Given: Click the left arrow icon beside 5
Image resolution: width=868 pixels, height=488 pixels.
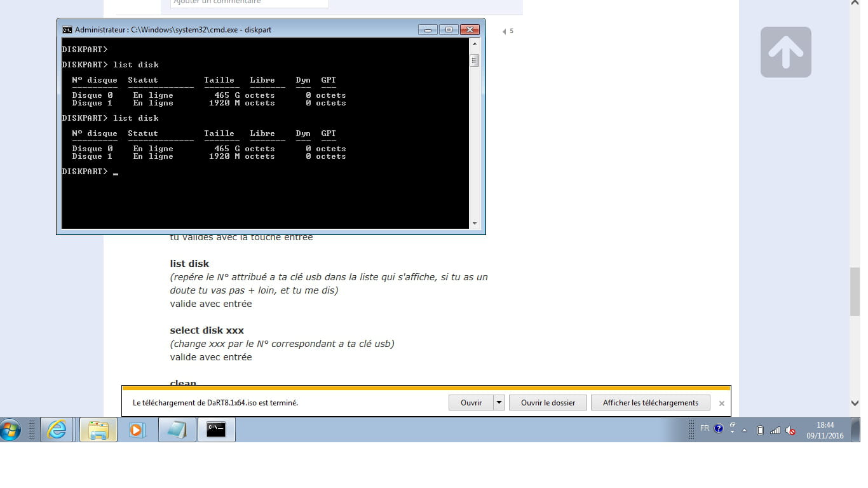Looking at the screenshot, I should (x=505, y=31).
